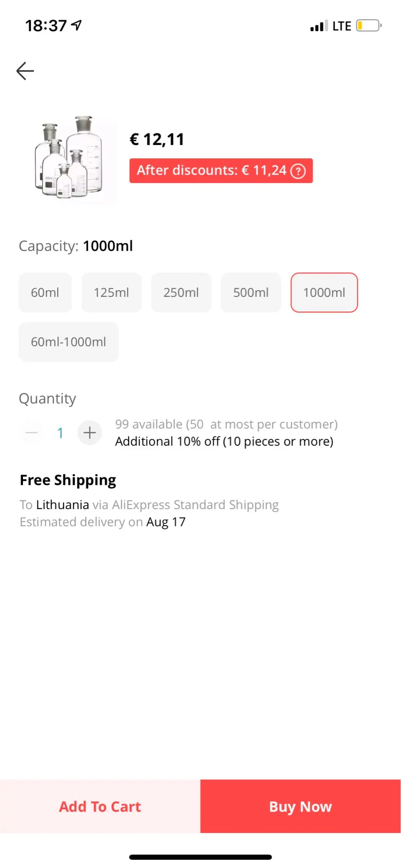The height and width of the screenshot is (868, 401).
Task: Choose the 60ml-1000ml set option
Action: tap(68, 342)
